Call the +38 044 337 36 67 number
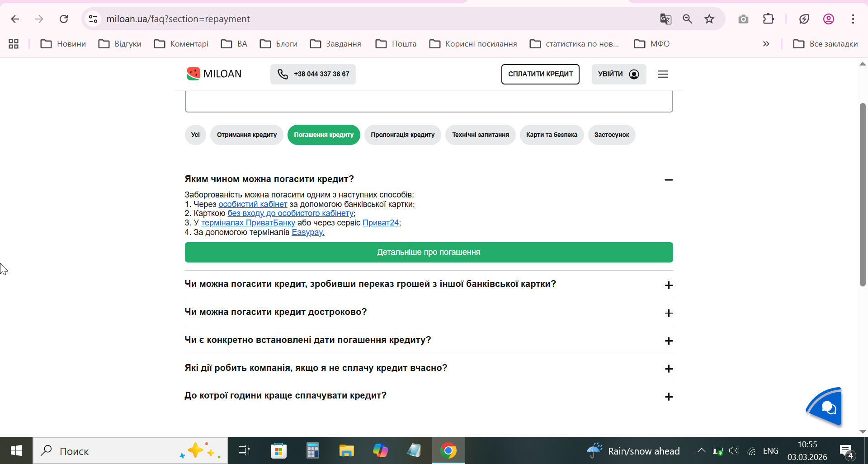Viewport: 868px width, 464px height. click(x=313, y=74)
